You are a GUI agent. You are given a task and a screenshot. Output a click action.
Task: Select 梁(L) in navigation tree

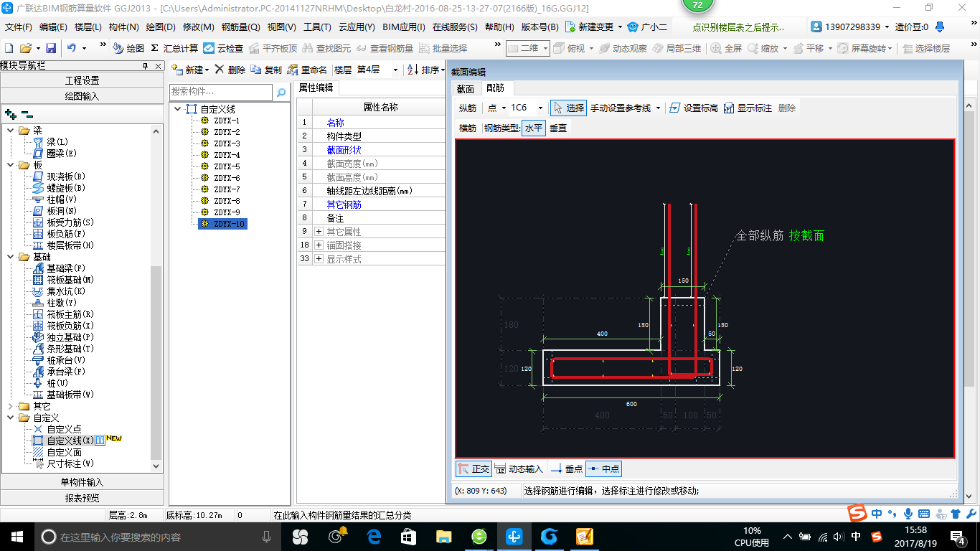(58, 142)
